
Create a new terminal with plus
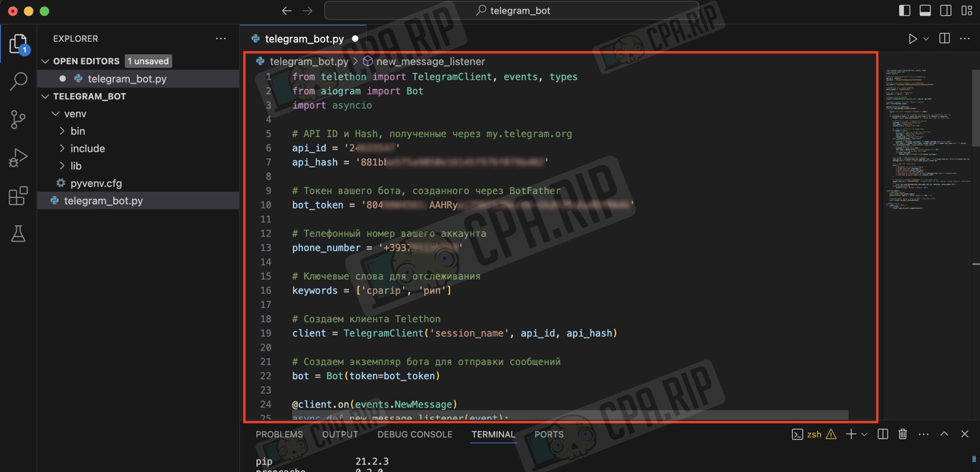(851, 434)
